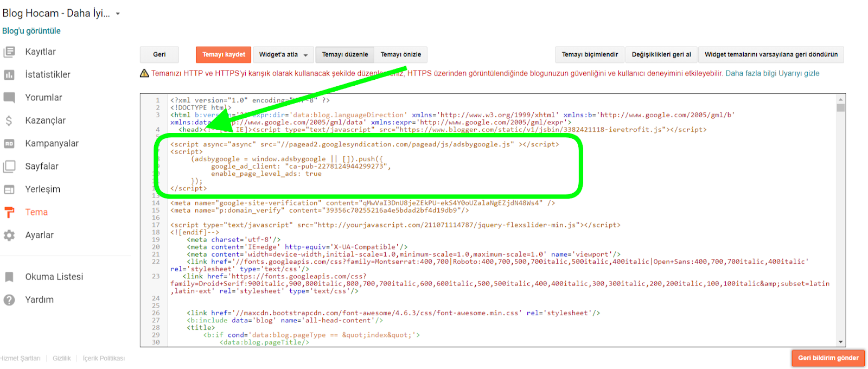Click the google_ad_client code line
The image size is (868, 369).
(x=301, y=166)
